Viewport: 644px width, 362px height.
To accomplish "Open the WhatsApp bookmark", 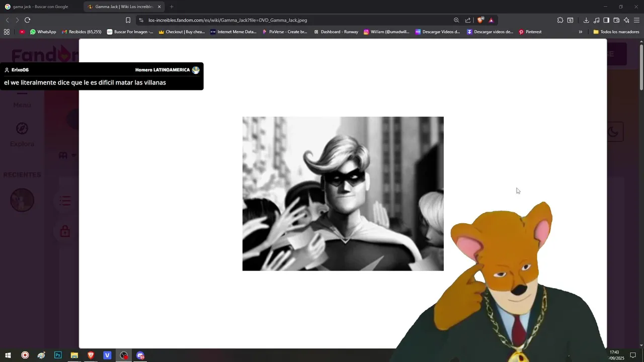I will point(43,32).
